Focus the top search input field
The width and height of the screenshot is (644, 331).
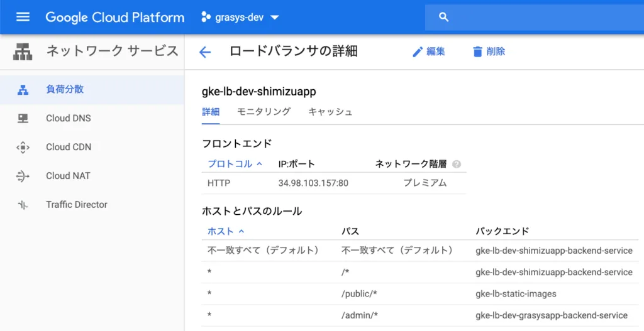tap(535, 17)
